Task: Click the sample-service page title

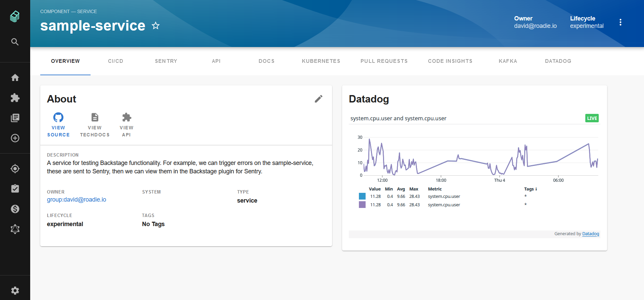Action: (93, 26)
